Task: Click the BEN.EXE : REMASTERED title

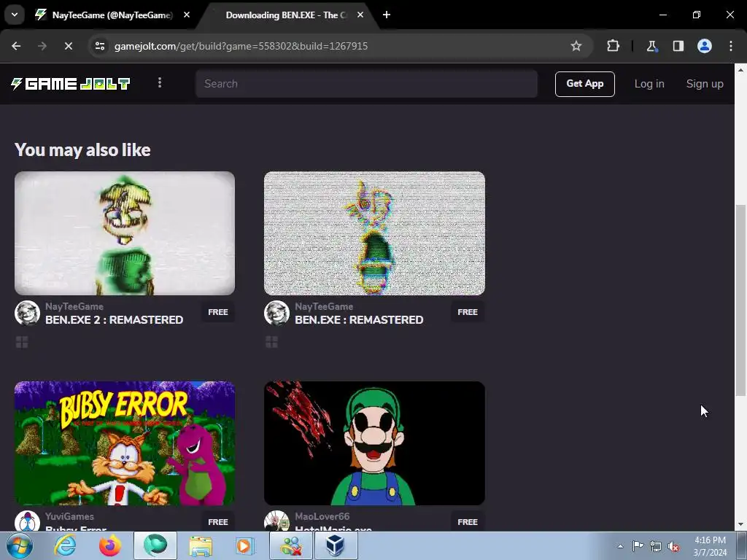Action: coord(359,320)
